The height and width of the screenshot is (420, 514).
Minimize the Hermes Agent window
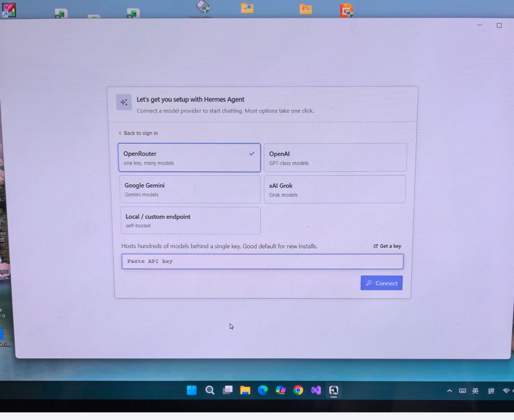pos(480,25)
